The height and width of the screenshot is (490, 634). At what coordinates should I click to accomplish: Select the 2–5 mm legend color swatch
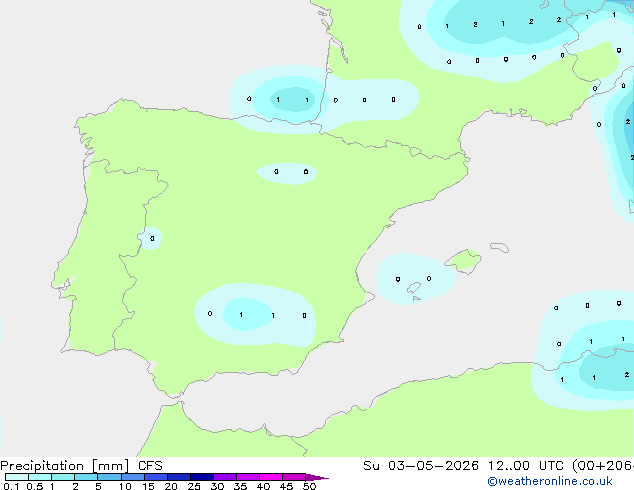86,477
